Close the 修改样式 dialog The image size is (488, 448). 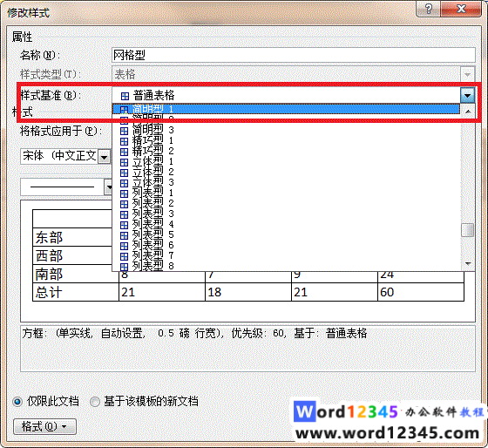(x=461, y=9)
